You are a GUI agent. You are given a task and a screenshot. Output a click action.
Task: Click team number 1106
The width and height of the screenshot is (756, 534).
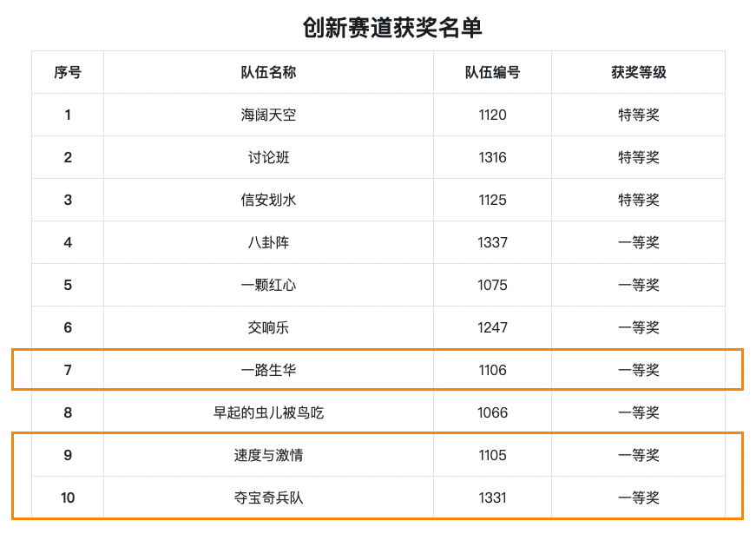pos(492,370)
